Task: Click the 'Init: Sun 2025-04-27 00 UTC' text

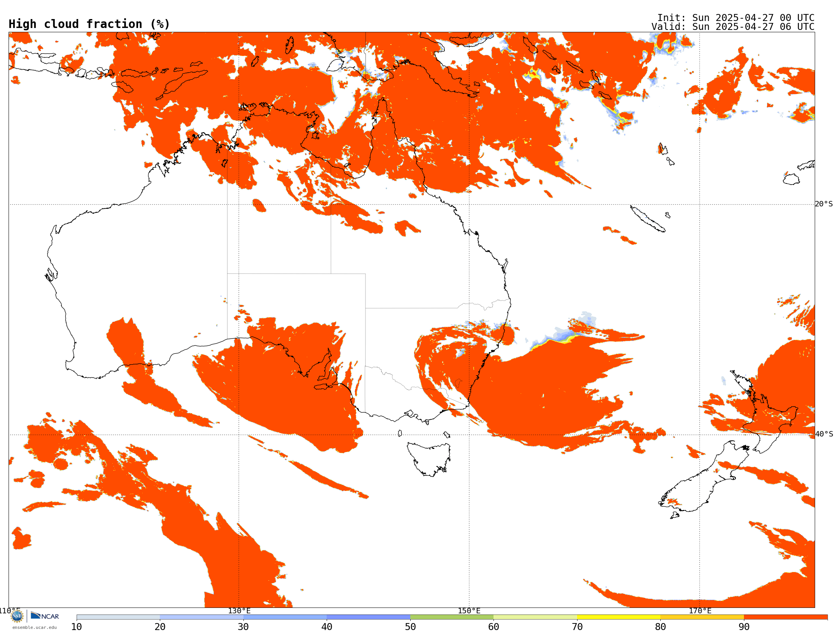Action: (x=736, y=18)
